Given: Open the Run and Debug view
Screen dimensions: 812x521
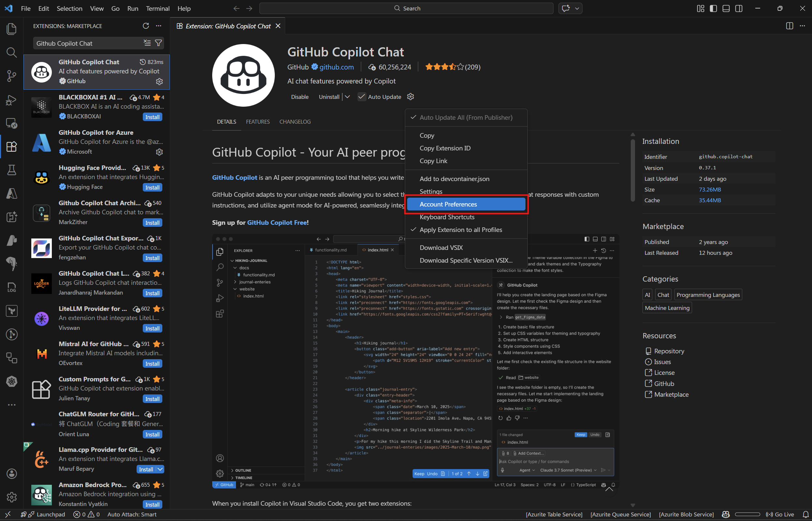Looking at the screenshot, I should tap(11, 100).
